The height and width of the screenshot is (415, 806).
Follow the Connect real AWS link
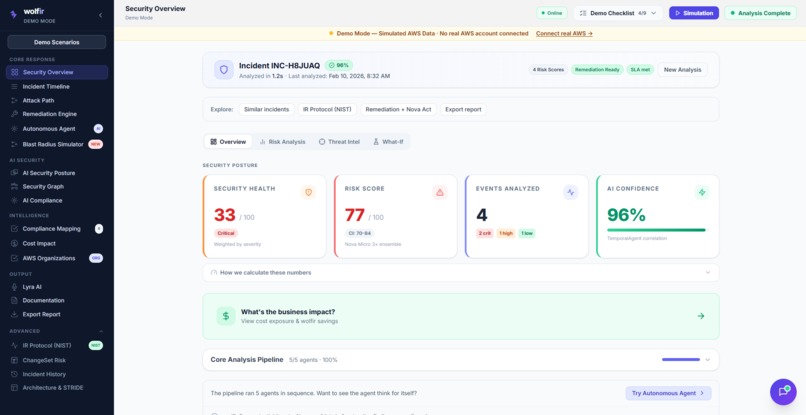(564, 33)
